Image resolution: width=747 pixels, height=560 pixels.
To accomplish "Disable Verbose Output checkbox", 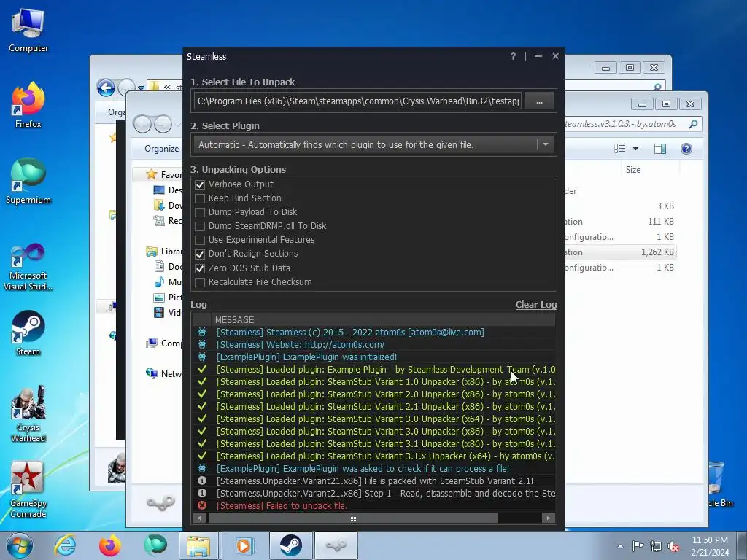I will [200, 184].
